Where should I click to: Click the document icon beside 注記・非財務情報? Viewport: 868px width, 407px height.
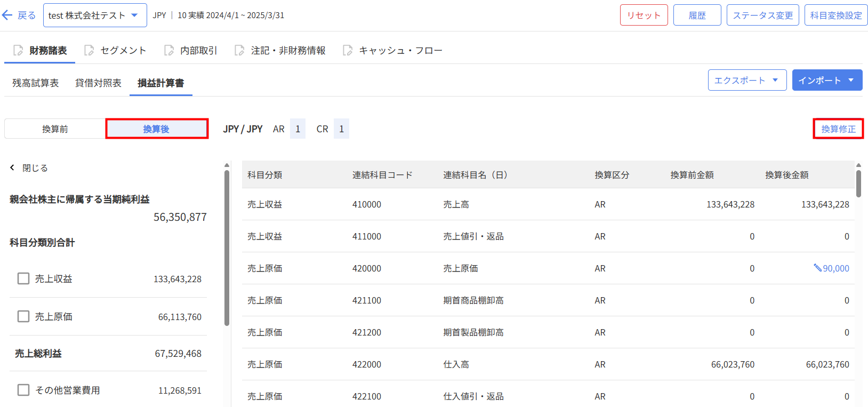240,51
